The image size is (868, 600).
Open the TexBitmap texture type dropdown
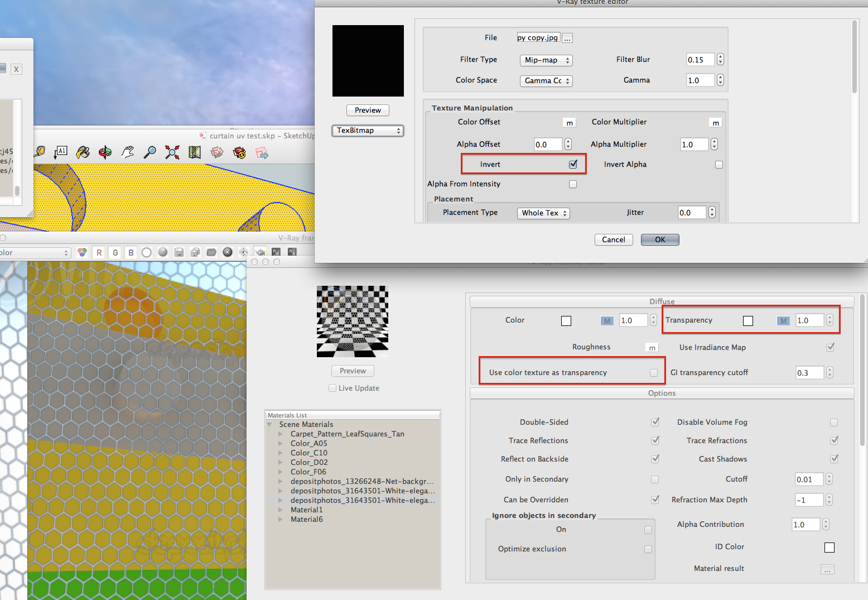tap(368, 131)
